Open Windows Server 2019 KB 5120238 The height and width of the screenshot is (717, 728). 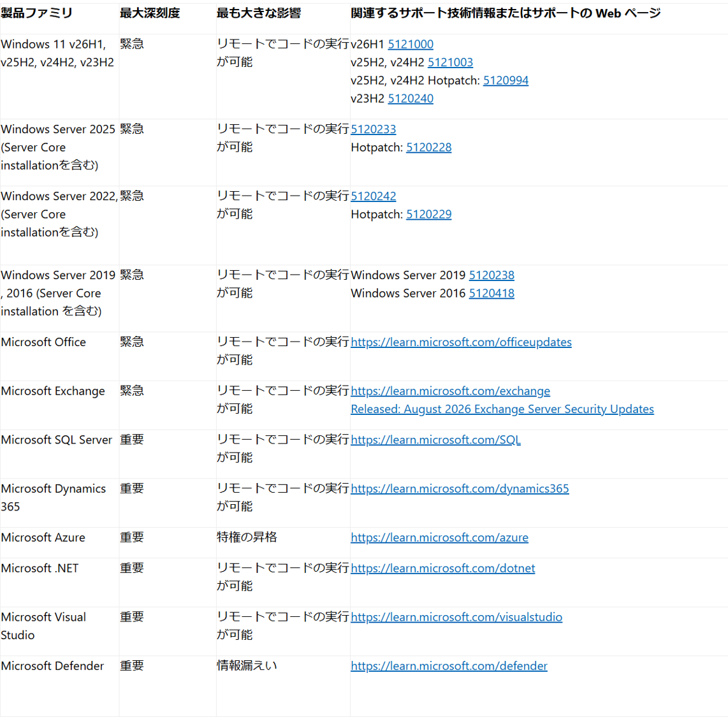tap(491, 275)
